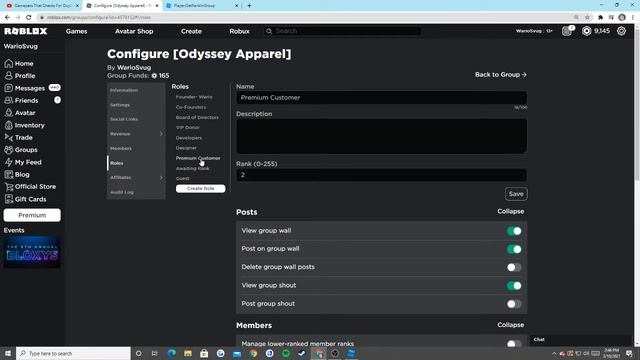Open Microsoft Edge from the taskbar
Screen dimensions: 640x360
pos(171,353)
